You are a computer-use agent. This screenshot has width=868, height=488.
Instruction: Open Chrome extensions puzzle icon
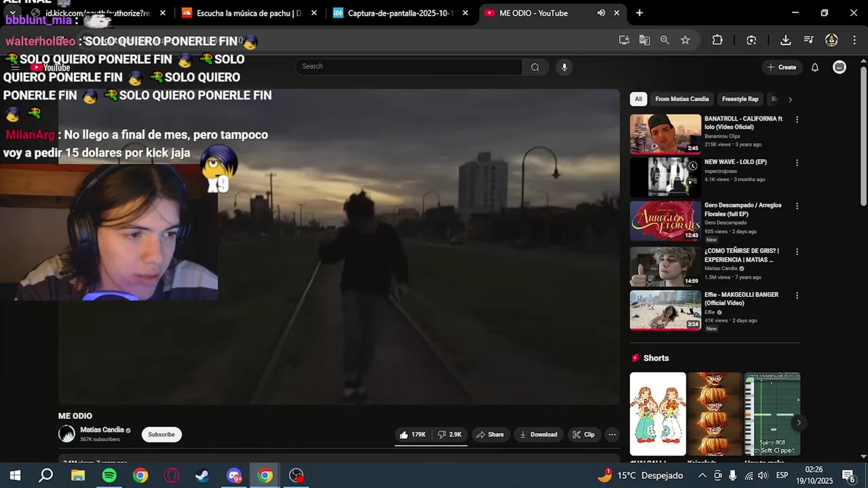point(717,40)
